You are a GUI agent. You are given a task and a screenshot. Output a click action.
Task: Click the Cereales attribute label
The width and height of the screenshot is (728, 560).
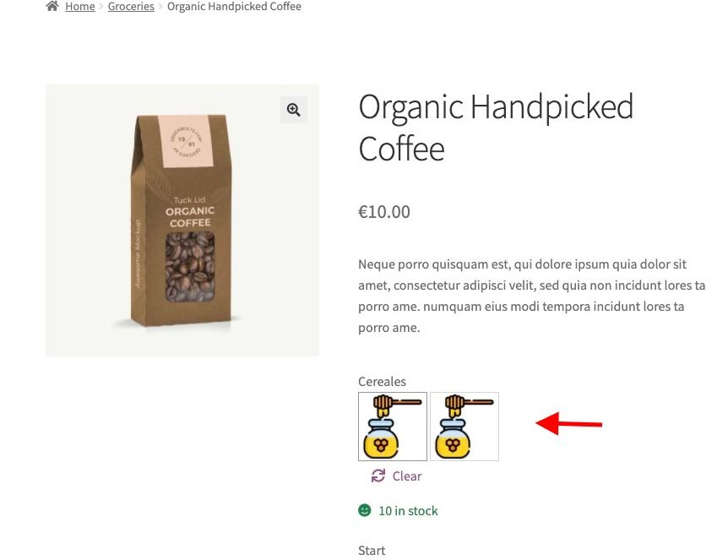(382, 382)
